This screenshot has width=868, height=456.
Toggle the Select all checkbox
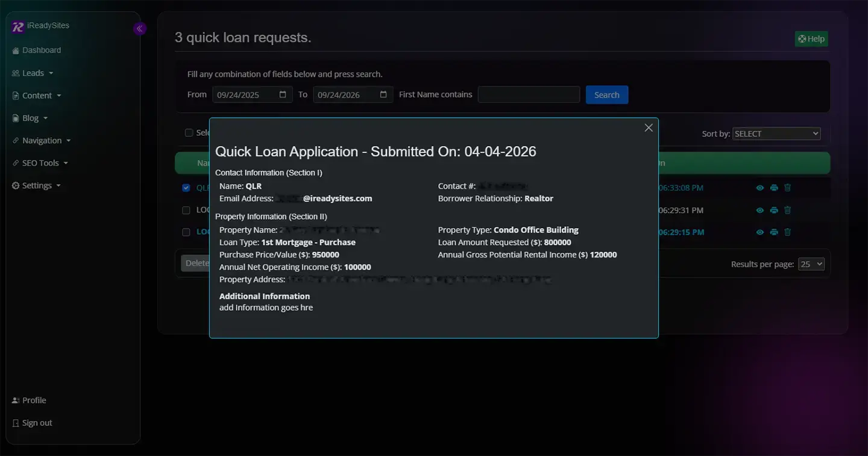[189, 133]
